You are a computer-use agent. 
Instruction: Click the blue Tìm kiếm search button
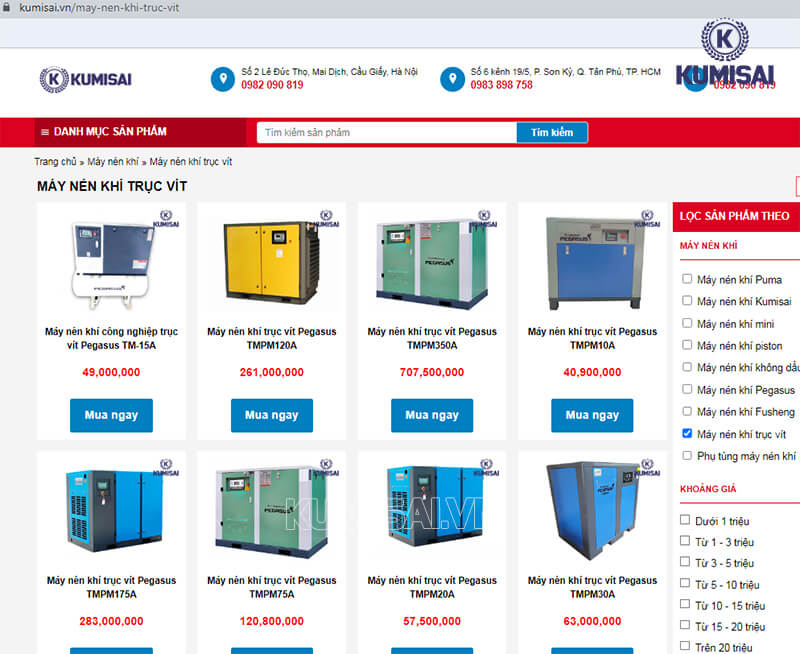click(552, 133)
